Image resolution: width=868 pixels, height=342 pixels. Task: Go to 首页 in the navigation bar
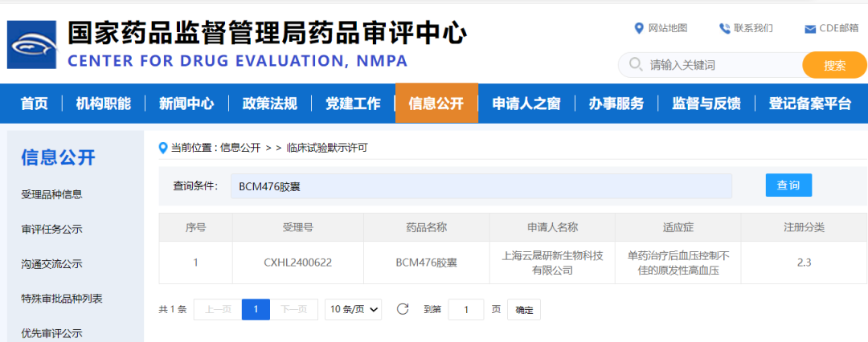click(x=35, y=104)
